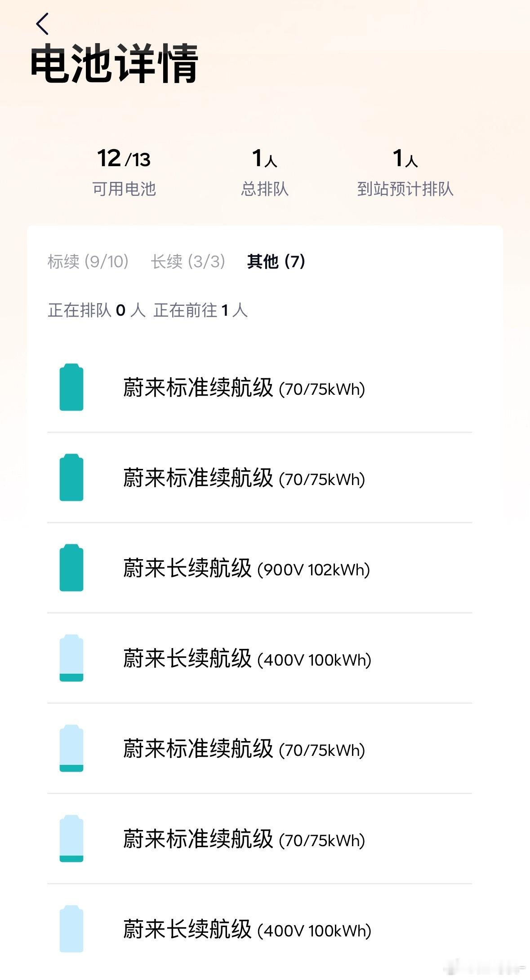Click battery icon beside 900V 102kWh entry
The height and width of the screenshot is (980, 530).
tap(71, 568)
